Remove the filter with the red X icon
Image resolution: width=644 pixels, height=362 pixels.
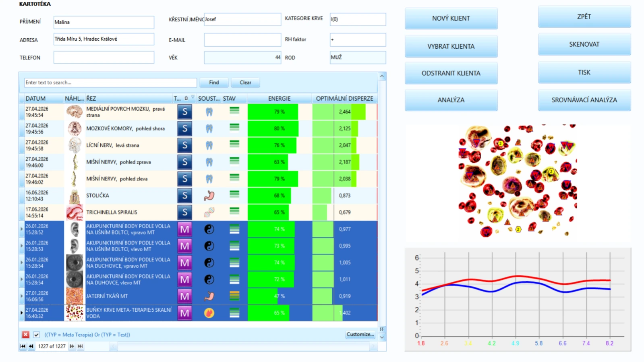pyautogui.click(x=26, y=335)
